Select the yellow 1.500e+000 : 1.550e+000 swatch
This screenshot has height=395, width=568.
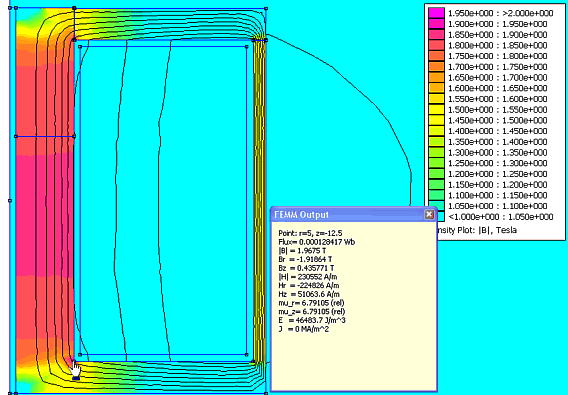pyautogui.click(x=436, y=109)
